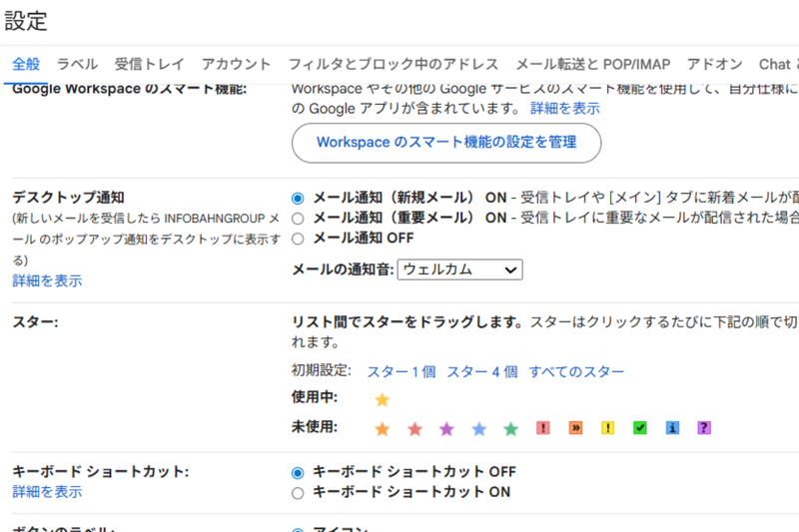This screenshot has height=532, width=799.
Task: Switch to the ラベル tab
Action: (77, 64)
